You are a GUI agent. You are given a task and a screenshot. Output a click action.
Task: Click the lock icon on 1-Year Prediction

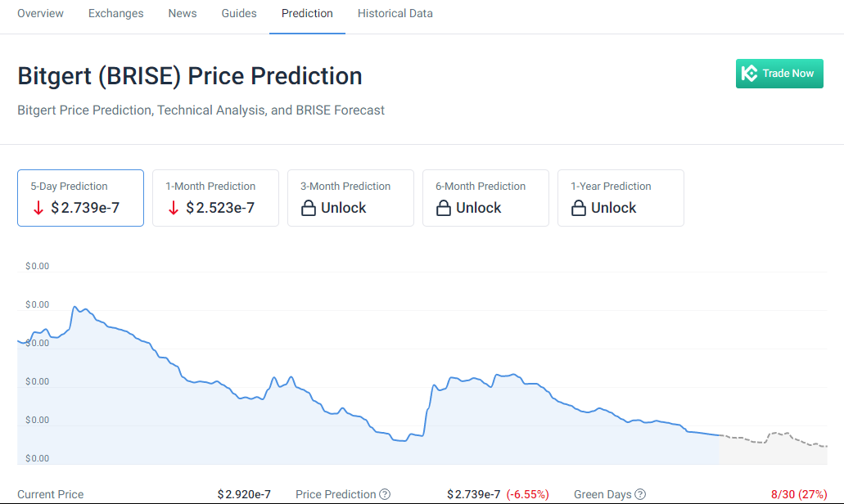pyautogui.click(x=579, y=208)
